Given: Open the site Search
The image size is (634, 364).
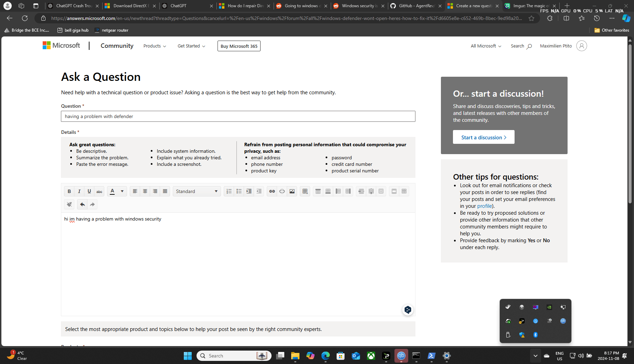Looking at the screenshot, I should pyautogui.click(x=521, y=46).
